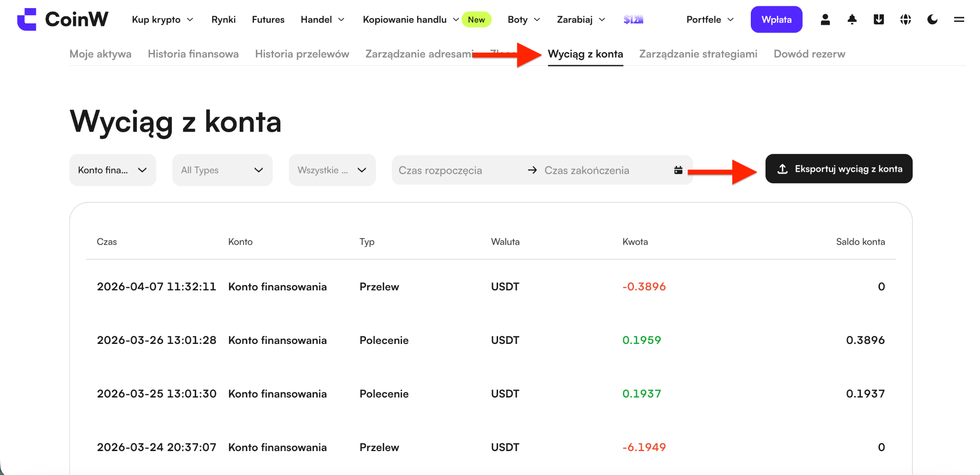Expand the Zarabiaj menu
The height and width of the screenshot is (475, 980).
(x=581, y=20)
